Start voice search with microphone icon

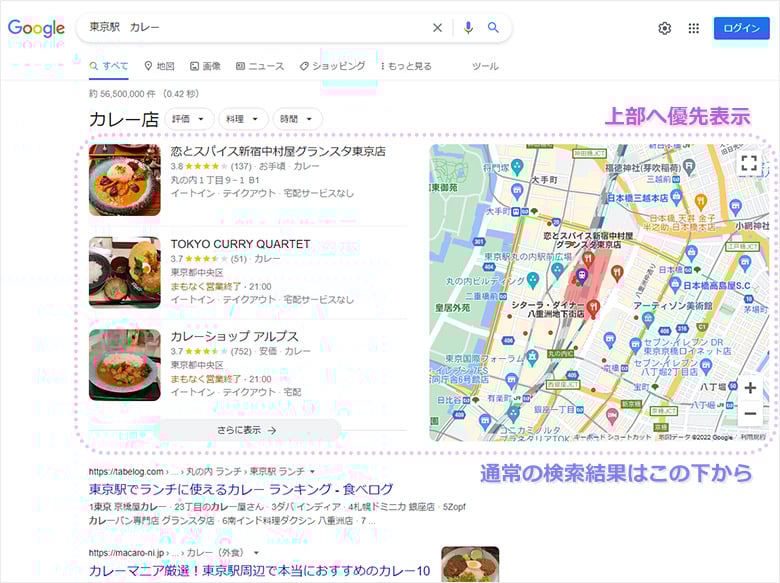468,28
